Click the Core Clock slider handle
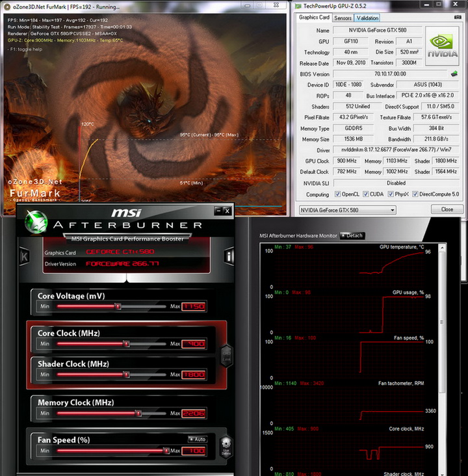 tap(126, 343)
